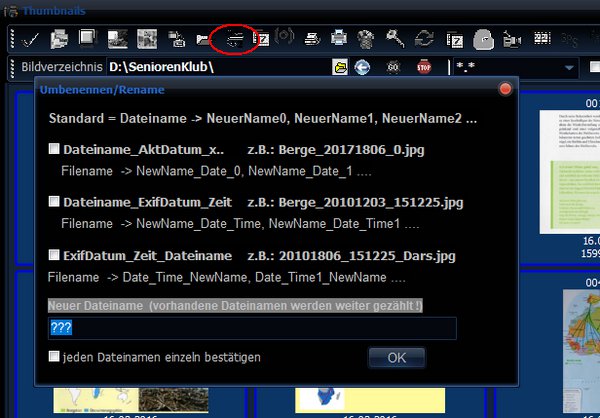Enable the Dateiname_AktDatum_x.. checkbox

54,149
